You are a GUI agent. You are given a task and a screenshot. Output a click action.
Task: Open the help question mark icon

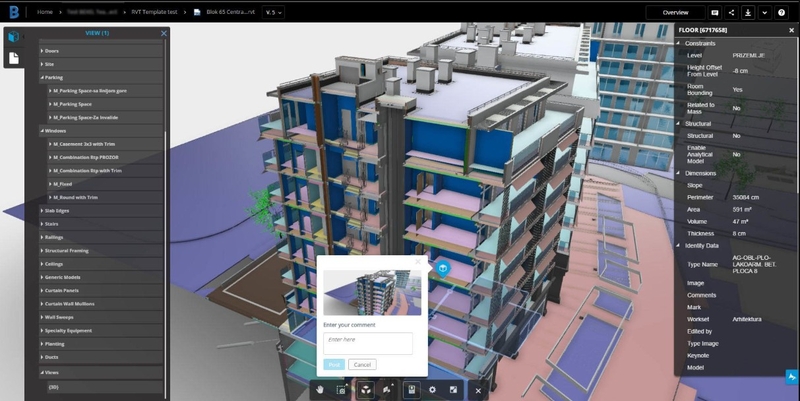pyautogui.click(x=781, y=12)
